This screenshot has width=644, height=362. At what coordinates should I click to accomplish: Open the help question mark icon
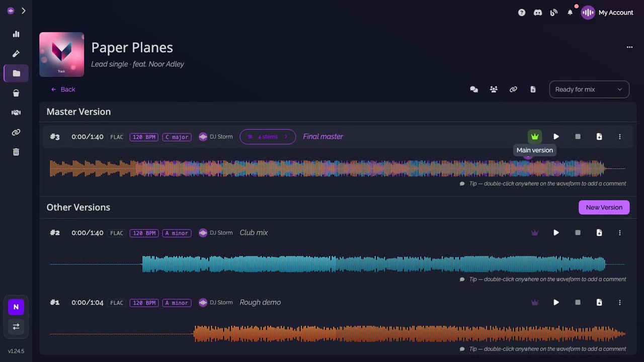tap(522, 13)
